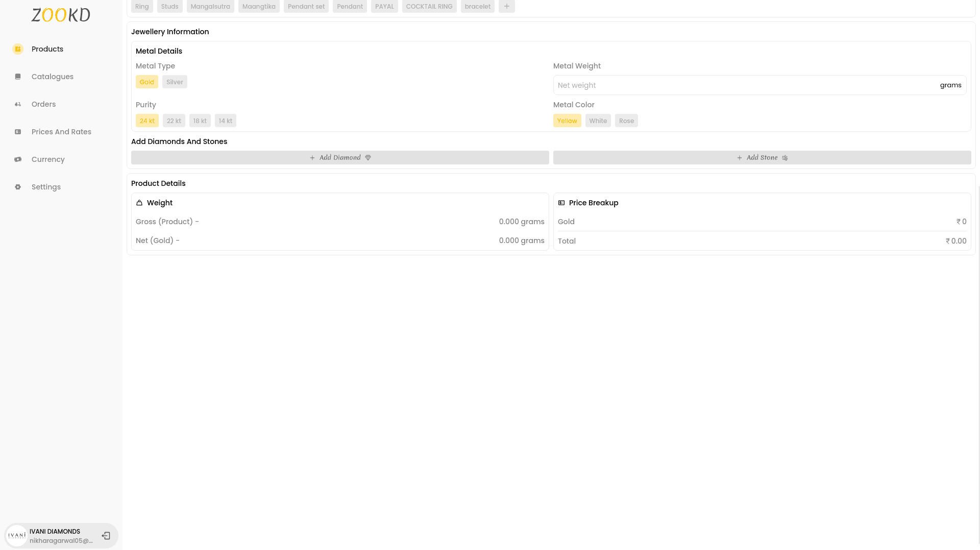Select the Products icon in the sidebar
This screenshot has width=980, height=550.
[18, 49]
